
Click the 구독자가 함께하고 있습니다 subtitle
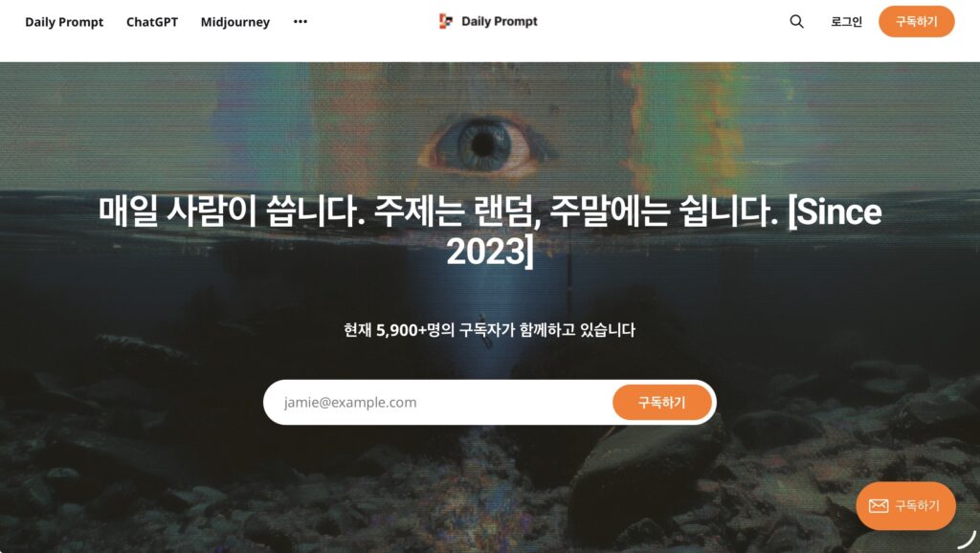(546, 330)
